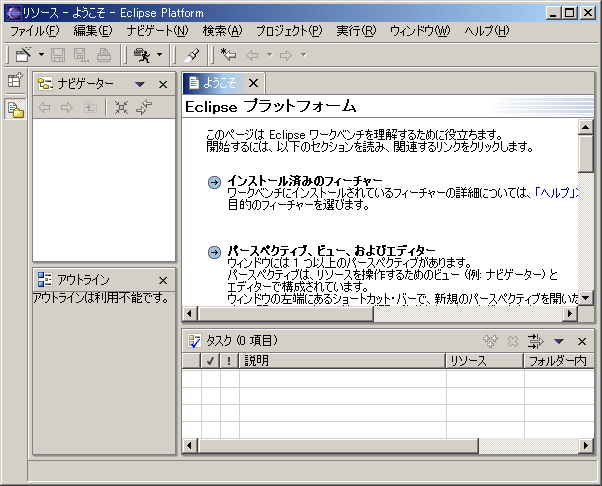Screen dimensions: 602x486
Task: Click welcome page horizontal scrollbar right arrow
Action: [570, 314]
